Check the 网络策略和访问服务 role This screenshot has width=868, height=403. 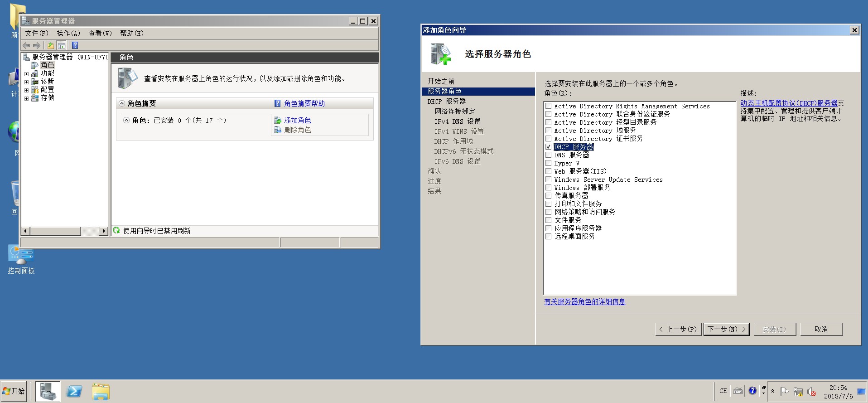tap(548, 212)
